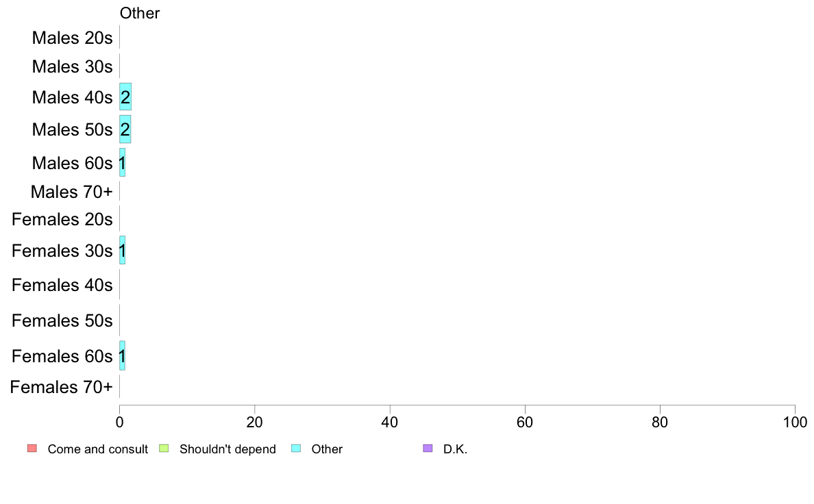
Task: Click the Males 70+ row label
Action: (72, 192)
